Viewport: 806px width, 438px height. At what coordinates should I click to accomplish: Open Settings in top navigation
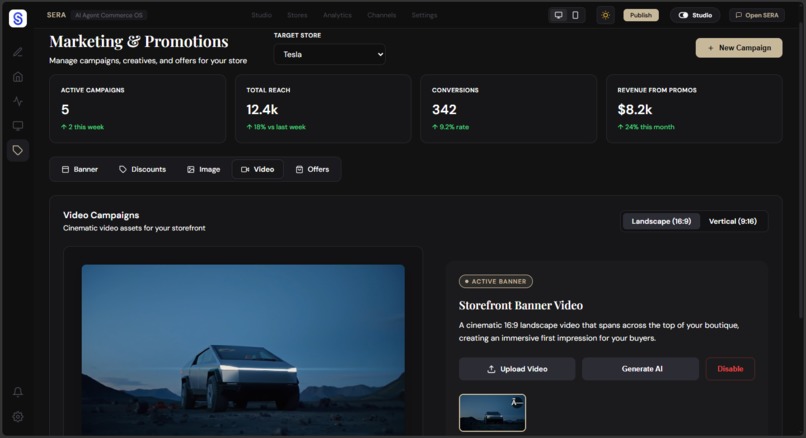tap(424, 15)
